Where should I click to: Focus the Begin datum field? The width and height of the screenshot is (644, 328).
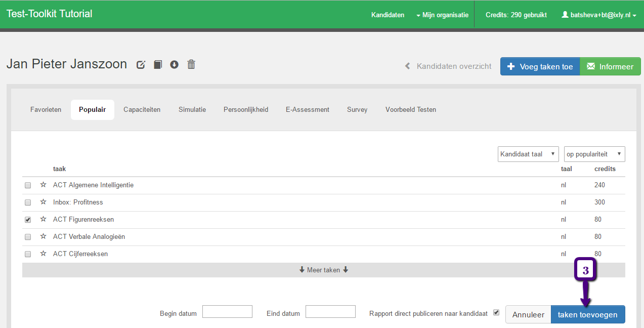[227, 312]
